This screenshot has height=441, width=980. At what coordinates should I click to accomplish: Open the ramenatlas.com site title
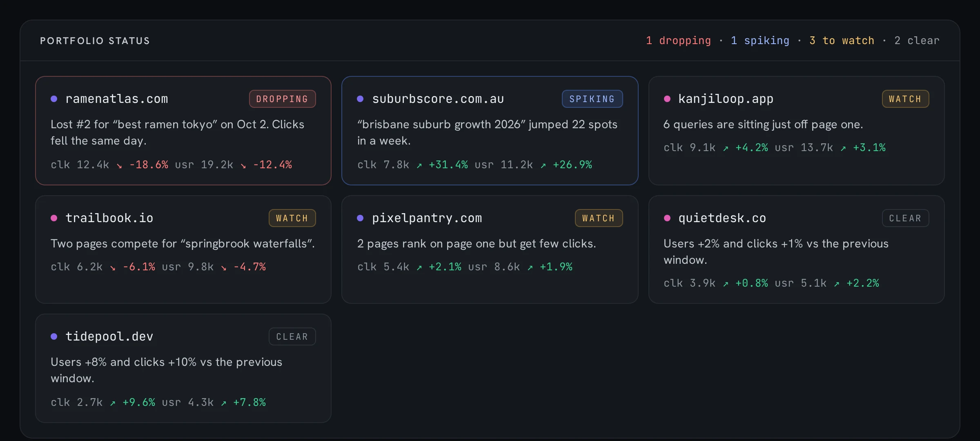coord(117,99)
